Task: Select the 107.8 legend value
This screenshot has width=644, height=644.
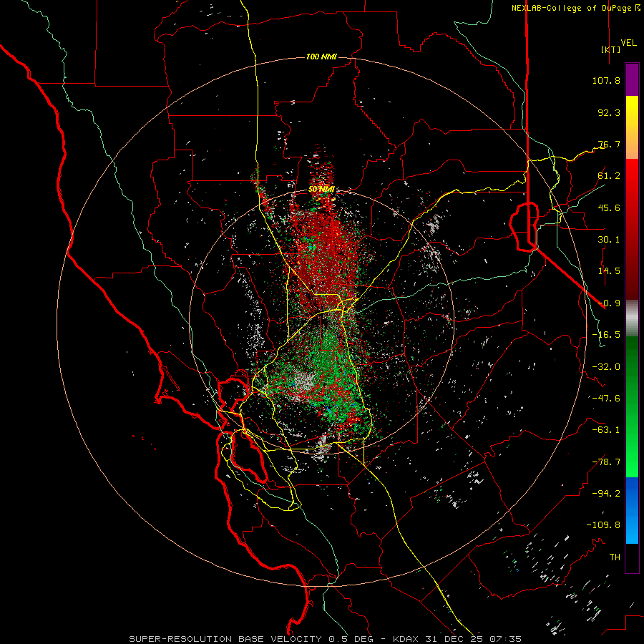Action: pos(606,80)
